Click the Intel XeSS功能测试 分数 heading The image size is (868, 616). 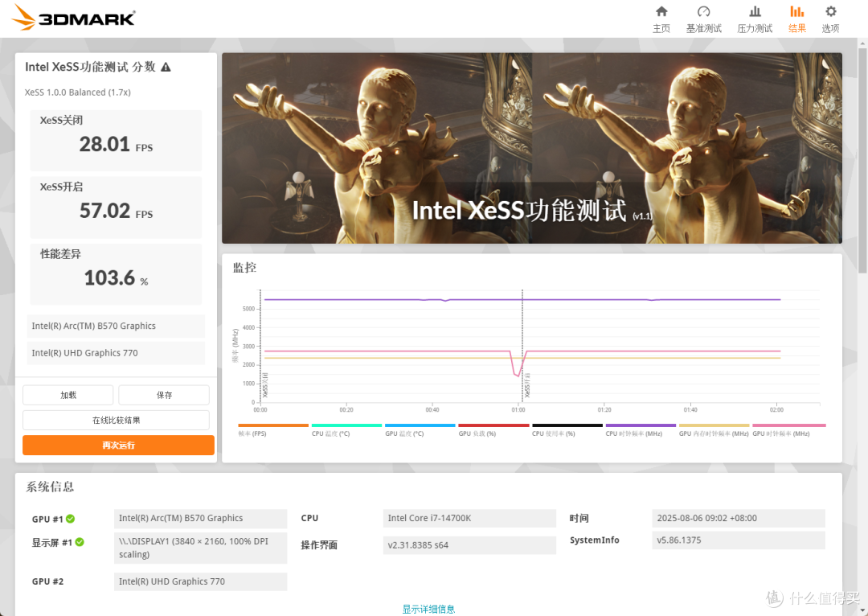point(90,67)
